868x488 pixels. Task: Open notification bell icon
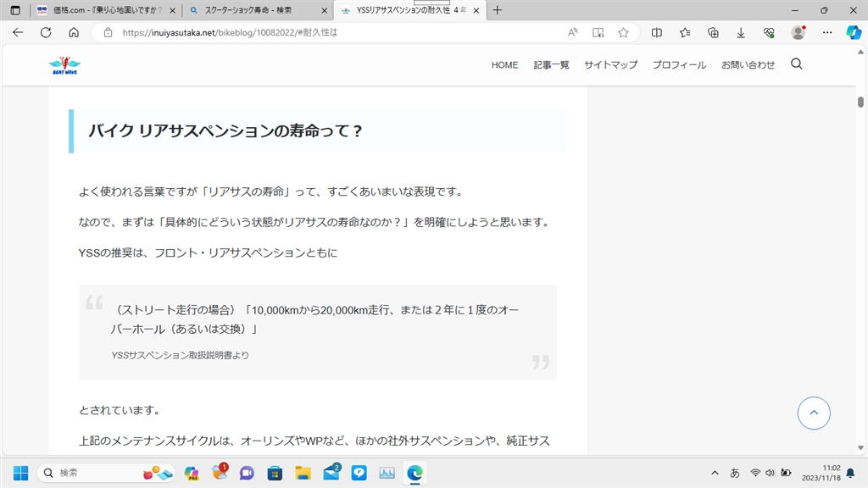[851, 473]
